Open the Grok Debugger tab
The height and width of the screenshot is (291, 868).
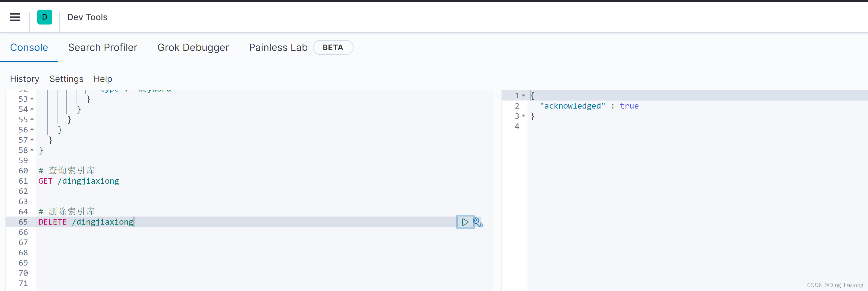tap(193, 47)
